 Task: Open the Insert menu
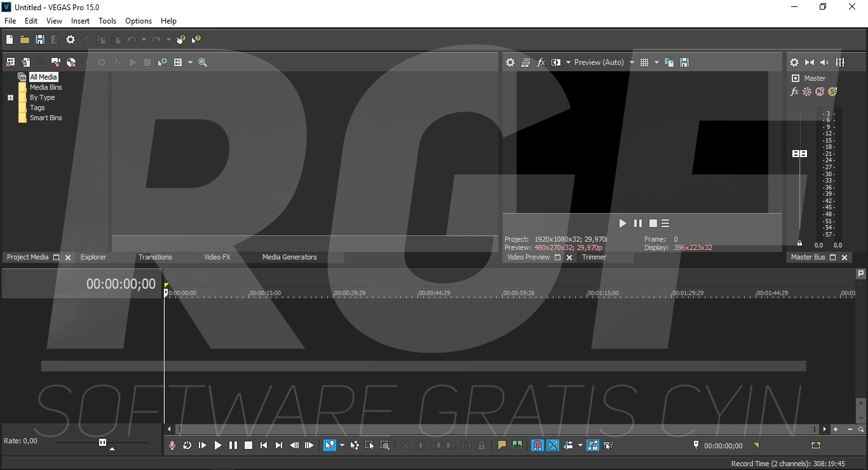[80, 21]
